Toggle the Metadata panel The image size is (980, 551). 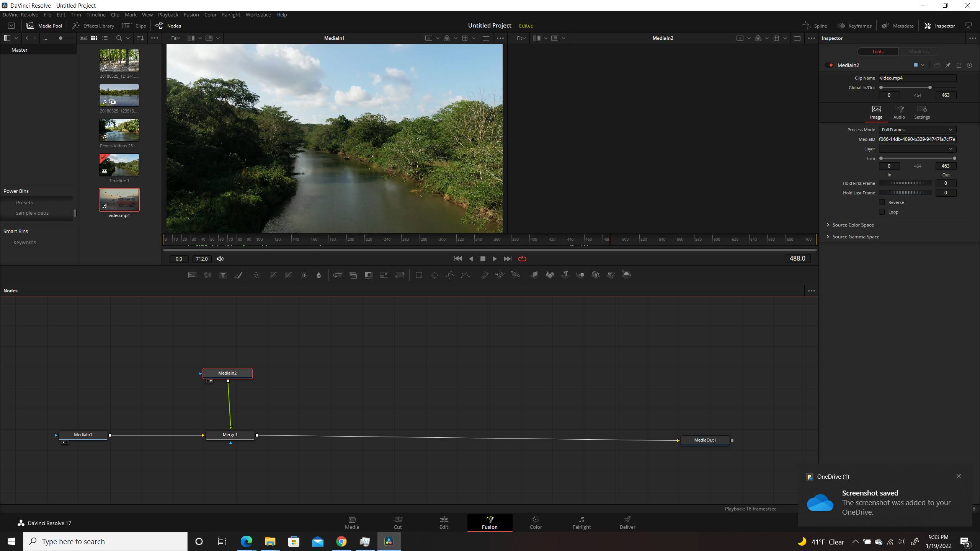898,26
